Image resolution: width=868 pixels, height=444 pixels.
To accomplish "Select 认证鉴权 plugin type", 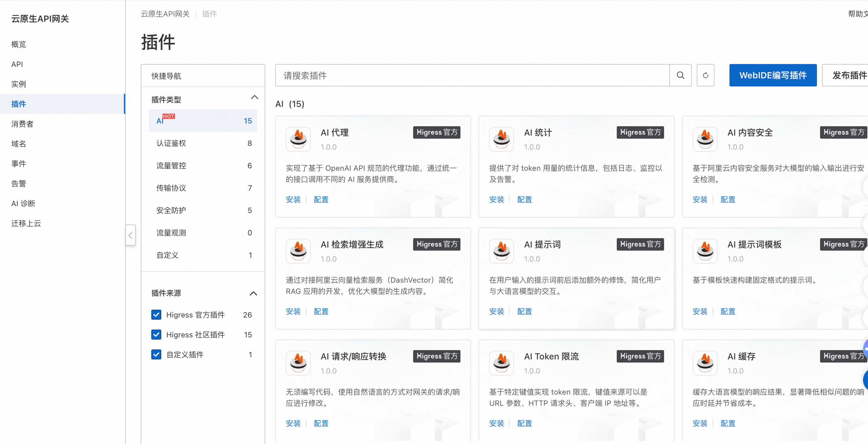I will 171,143.
